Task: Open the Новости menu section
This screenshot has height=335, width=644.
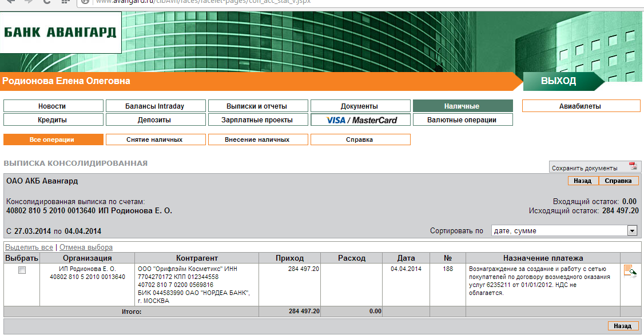Action: tap(53, 106)
